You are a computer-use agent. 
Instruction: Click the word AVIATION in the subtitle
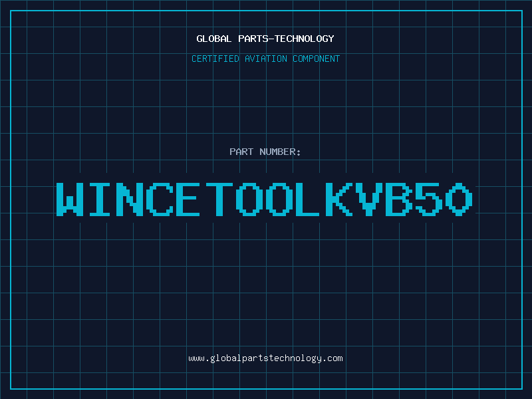266,59
